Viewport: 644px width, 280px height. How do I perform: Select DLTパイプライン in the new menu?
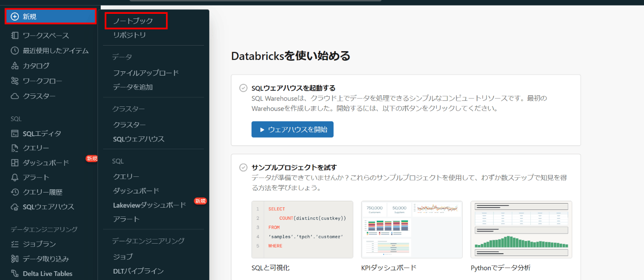[x=138, y=271]
